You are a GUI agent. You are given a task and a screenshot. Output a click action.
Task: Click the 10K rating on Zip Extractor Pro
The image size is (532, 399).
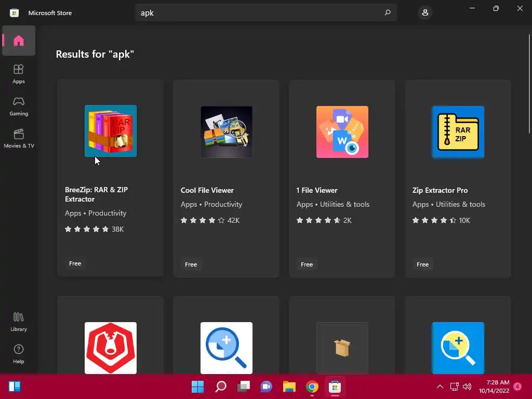(441, 220)
